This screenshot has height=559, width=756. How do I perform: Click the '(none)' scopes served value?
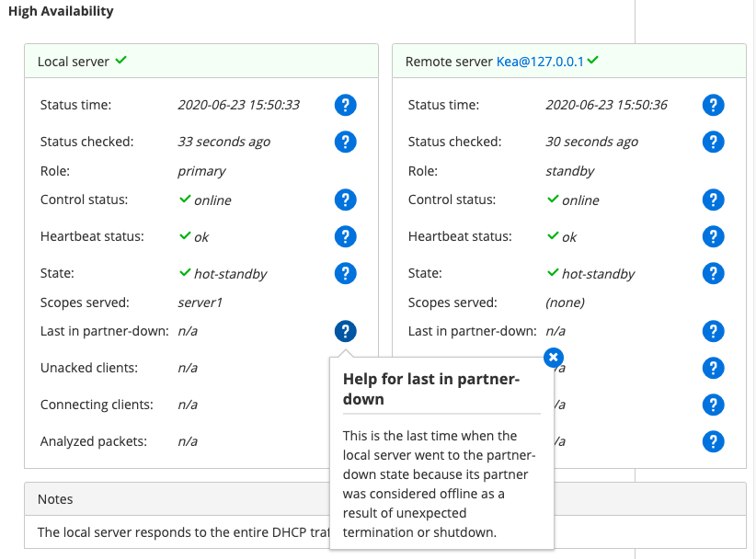565,302
